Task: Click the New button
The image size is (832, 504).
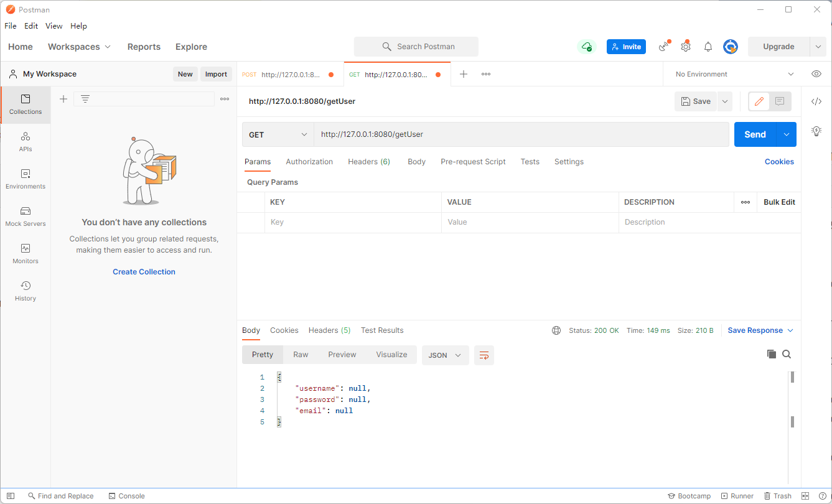Action: tap(185, 74)
